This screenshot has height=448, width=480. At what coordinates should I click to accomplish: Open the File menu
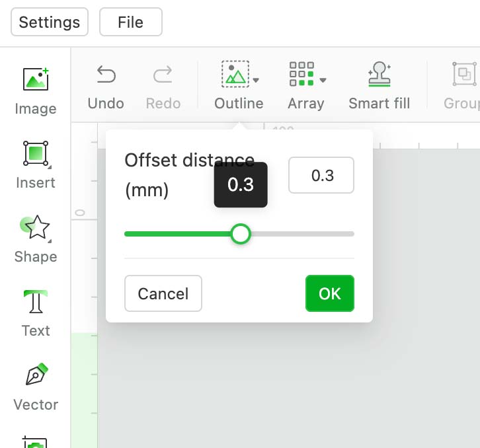coord(131,22)
